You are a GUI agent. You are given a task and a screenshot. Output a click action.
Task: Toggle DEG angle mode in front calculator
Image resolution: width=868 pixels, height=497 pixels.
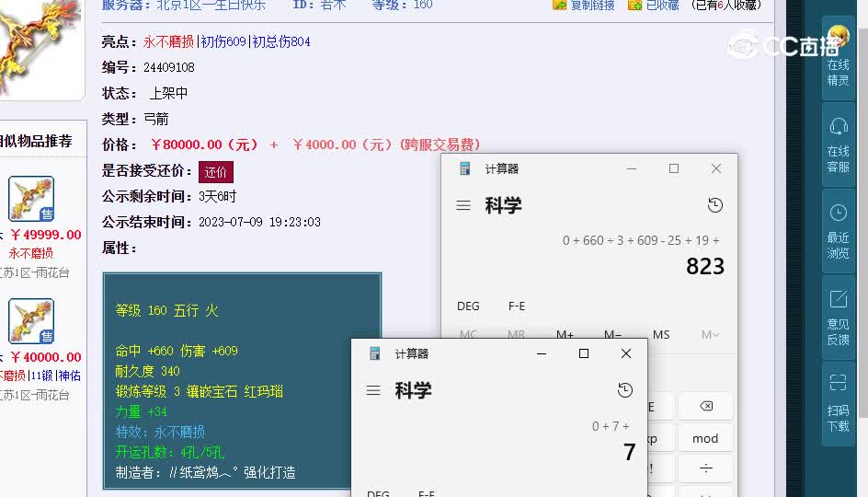pyautogui.click(x=378, y=492)
